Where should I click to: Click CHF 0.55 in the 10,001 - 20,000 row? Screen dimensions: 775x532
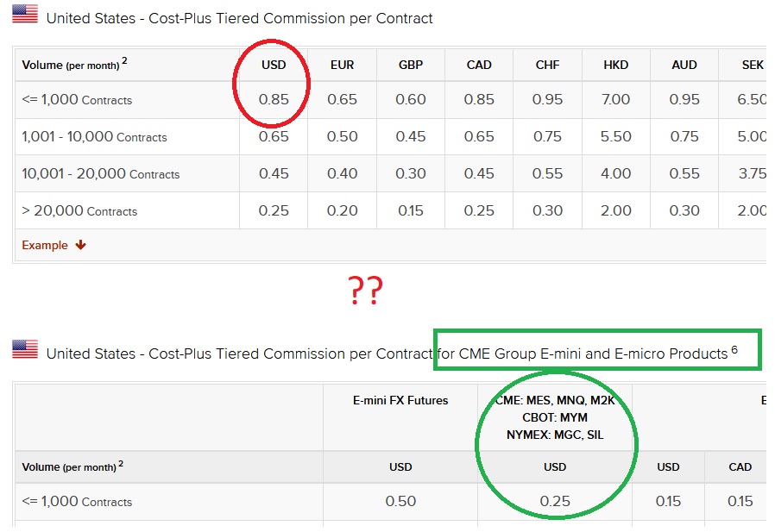(548, 173)
